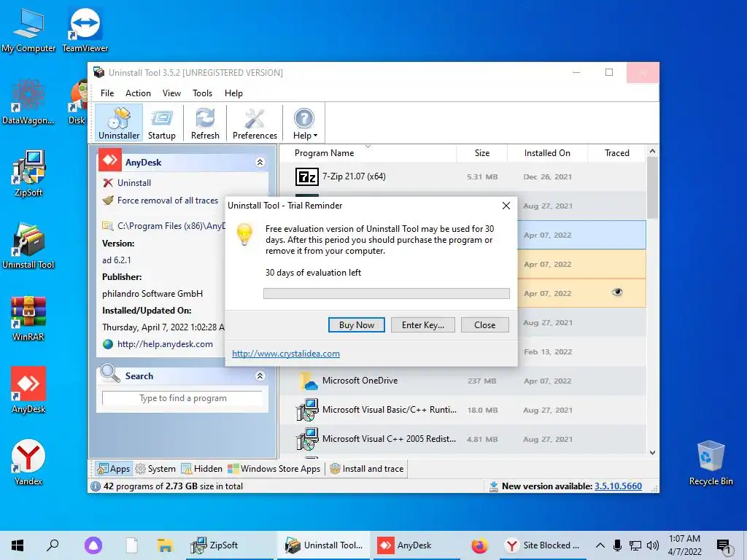The width and height of the screenshot is (747, 560).
Task: Click Close button in trial dialog
Action: coord(485,324)
